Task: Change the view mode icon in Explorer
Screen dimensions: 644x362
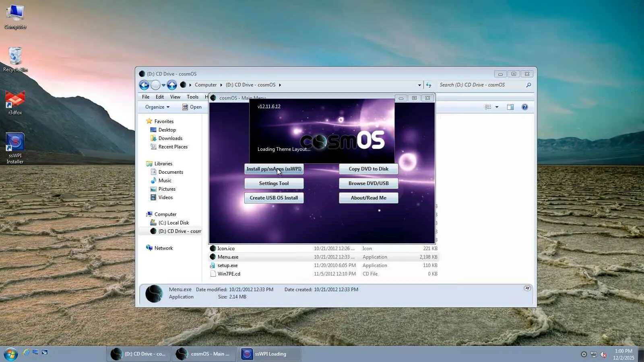Action: [488, 107]
